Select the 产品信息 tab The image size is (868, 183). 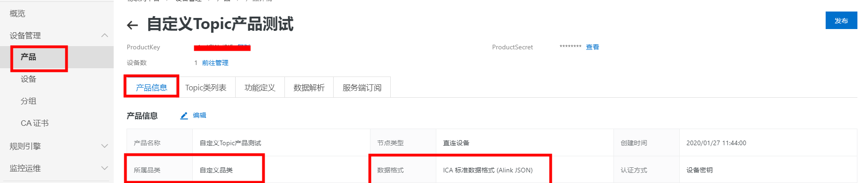(x=151, y=88)
